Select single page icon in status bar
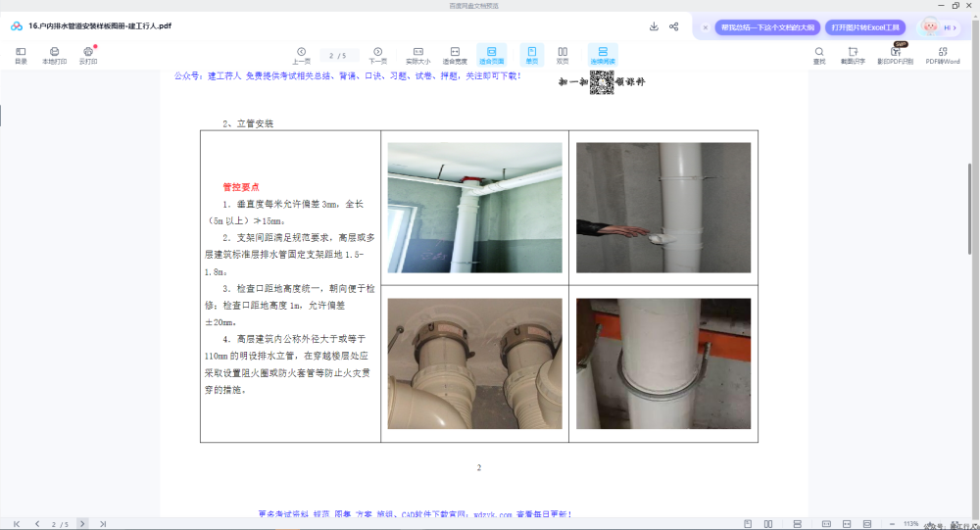The height and width of the screenshot is (530, 980). 748,524
